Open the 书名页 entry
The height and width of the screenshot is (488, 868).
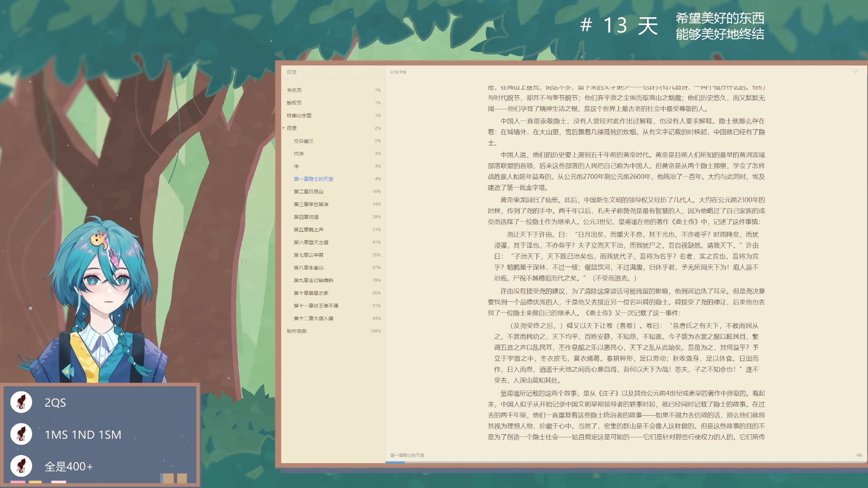tap(333, 90)
